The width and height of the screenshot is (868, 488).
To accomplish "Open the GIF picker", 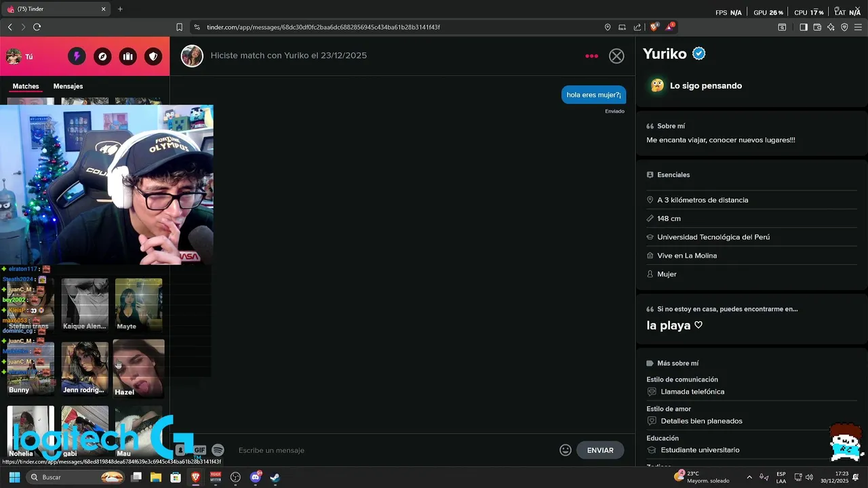I will 199,450.
